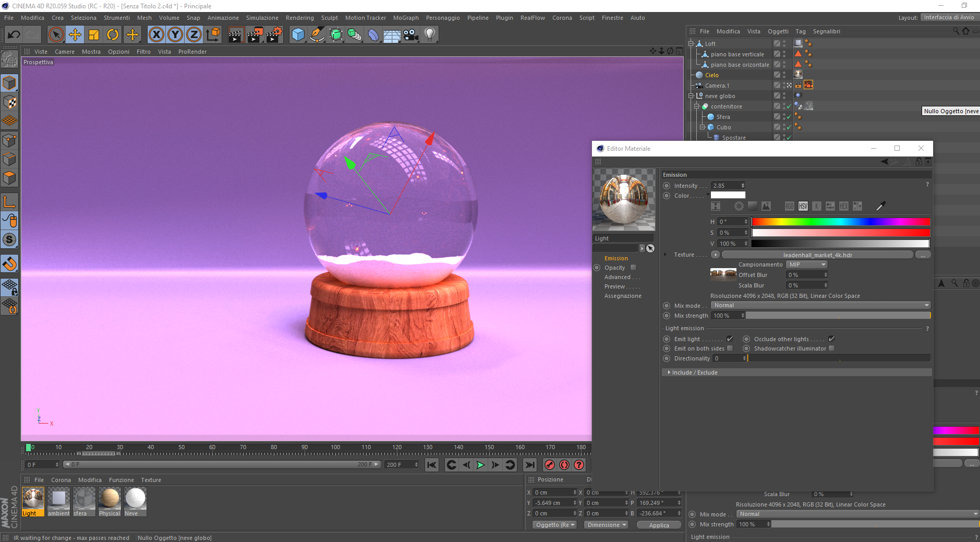Click the white emission Color swatch
Screen dimensions: 980x542
(x=728, y=196)
